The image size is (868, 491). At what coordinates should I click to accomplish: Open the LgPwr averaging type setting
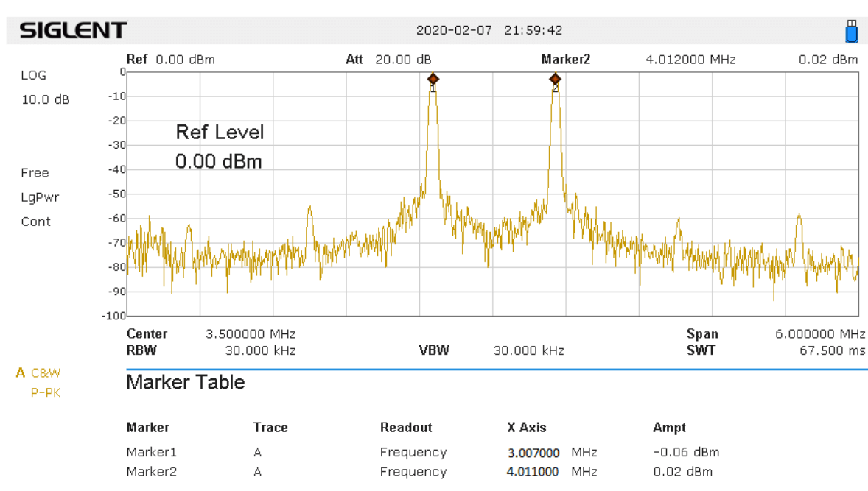point(40,197)
